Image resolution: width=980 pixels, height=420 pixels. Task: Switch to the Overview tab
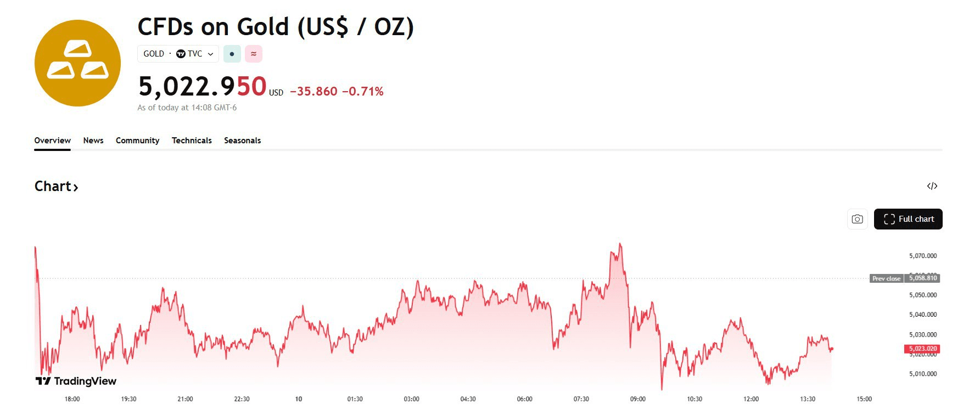tap(52, 141)
